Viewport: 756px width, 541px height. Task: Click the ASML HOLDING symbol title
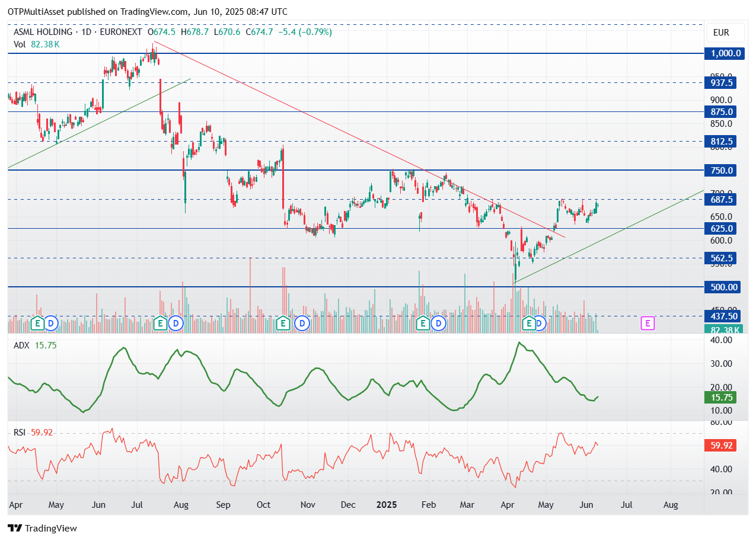pyautogui.click(x=43, y=32)
